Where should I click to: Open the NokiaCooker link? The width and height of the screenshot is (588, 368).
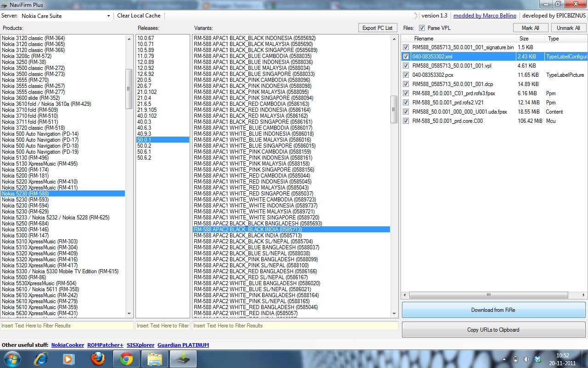[68, 345]
